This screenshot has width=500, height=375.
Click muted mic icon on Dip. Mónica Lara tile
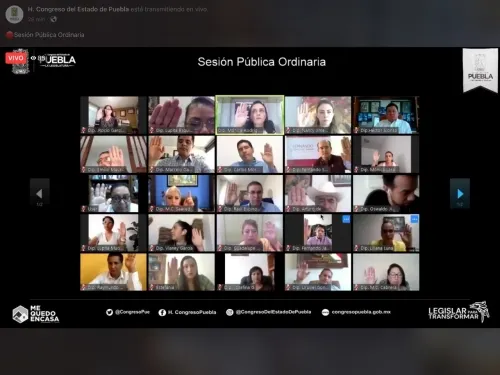pyautogui.click(x=357, y=170)
